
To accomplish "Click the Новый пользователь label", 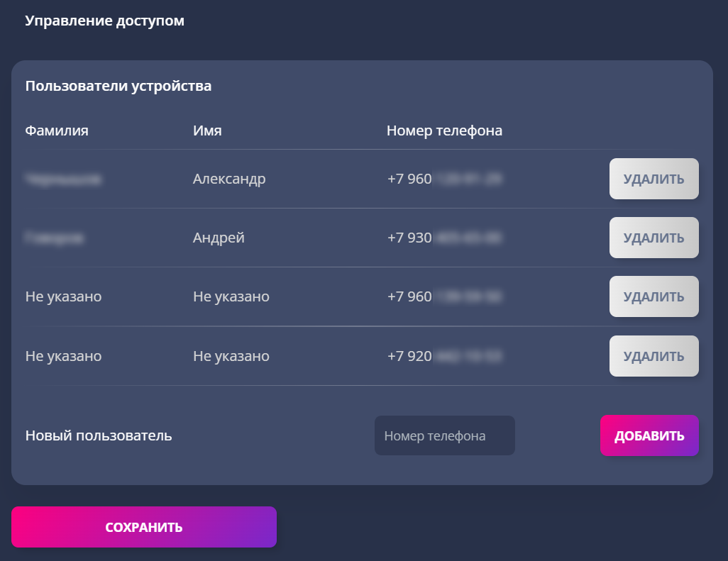I will tap(99, 435).
